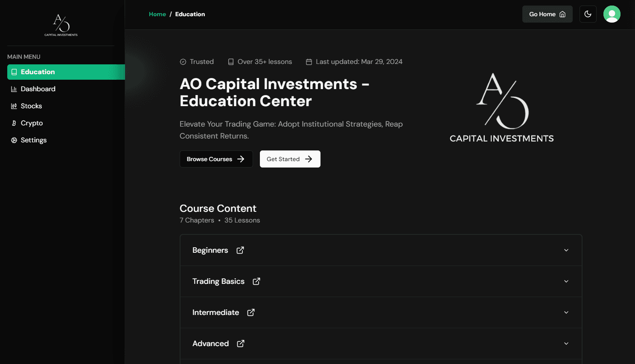Click the user avatar icon
Image resolution: width=635 pixels, height=364 pixels.
(x=612, y=14)
